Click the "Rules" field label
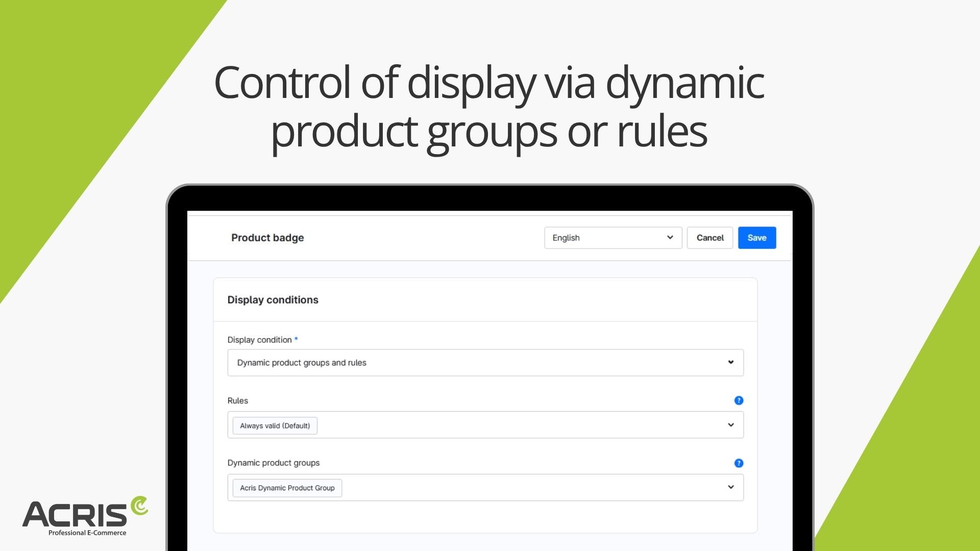The height and width of the screenshot is (551, 980). (237, 401)
